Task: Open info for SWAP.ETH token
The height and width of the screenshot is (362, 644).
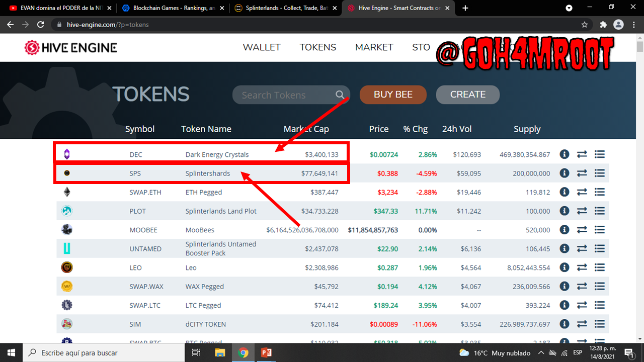Action: click(565, 192)
